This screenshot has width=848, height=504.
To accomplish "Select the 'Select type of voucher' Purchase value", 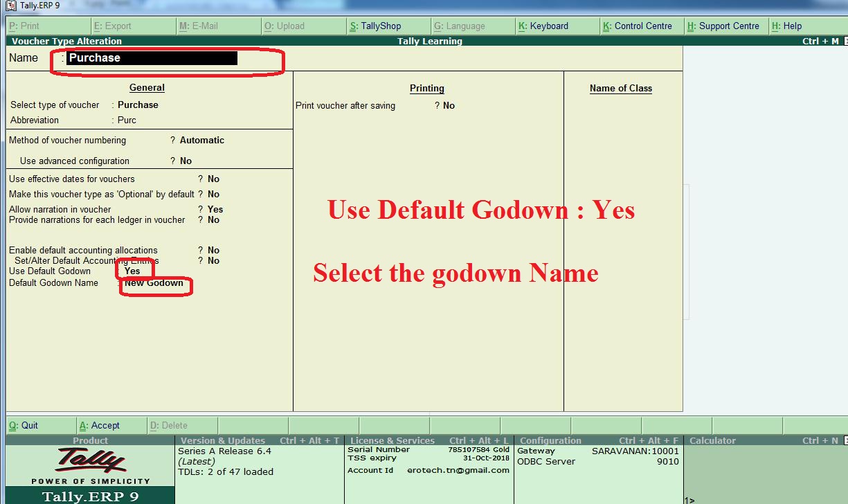I will click(138, 105).
